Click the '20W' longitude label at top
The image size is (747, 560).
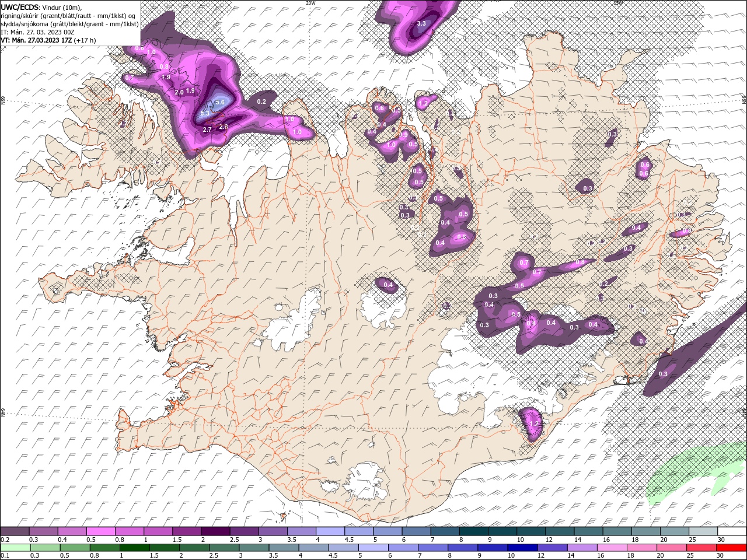click(x=310, y=3)
